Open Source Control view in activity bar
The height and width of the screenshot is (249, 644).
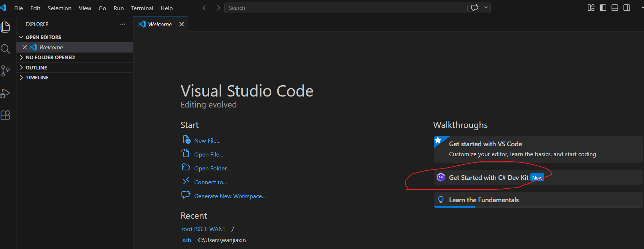point(5,71)
